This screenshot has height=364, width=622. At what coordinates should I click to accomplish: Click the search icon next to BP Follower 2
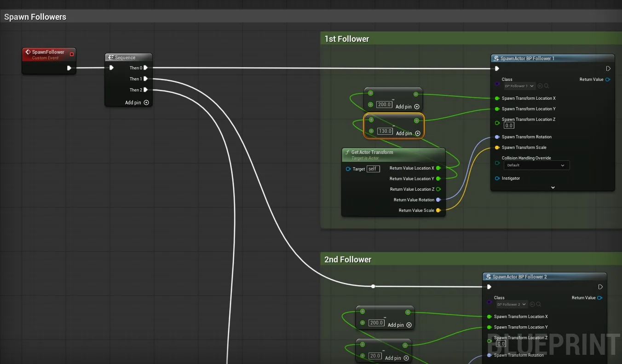click(539, 304)
